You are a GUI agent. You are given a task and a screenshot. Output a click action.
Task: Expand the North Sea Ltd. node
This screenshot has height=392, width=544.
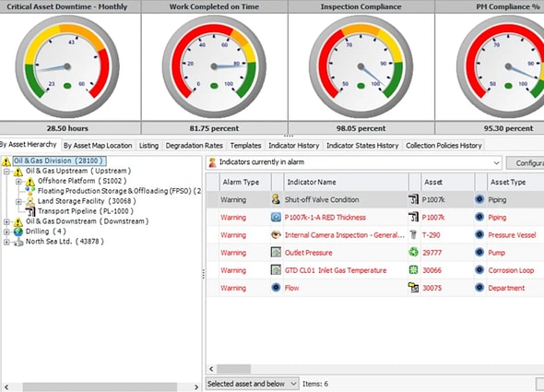6,242
